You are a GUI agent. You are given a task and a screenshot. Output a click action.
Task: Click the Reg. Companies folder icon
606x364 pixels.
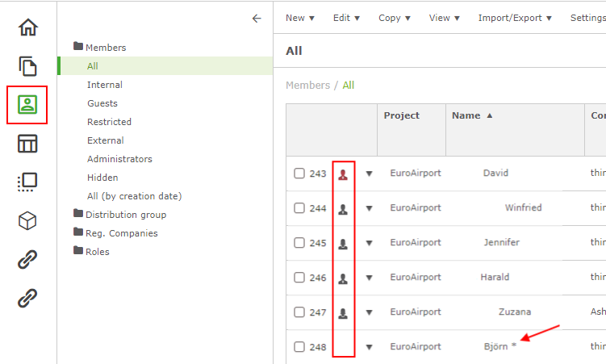[78, 232]
